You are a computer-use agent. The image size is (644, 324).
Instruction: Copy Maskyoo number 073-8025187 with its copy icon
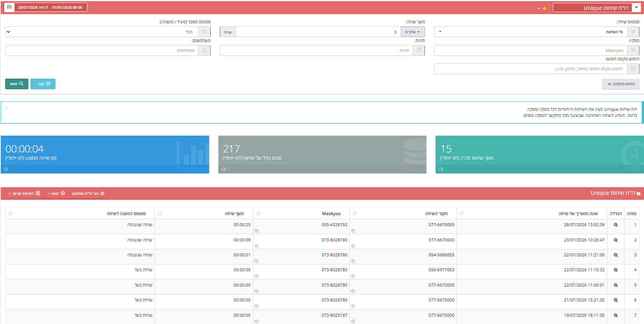click(257, 321)
